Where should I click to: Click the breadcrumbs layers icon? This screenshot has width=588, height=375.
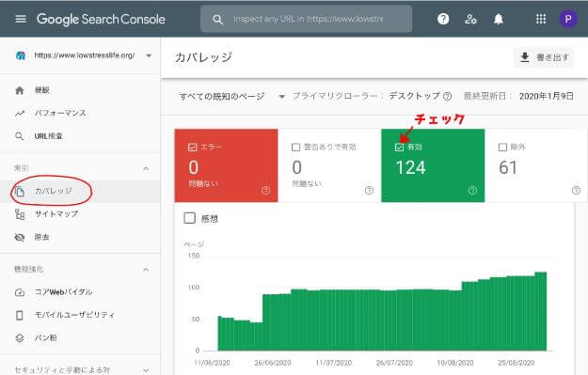click(x=20, y=338)
